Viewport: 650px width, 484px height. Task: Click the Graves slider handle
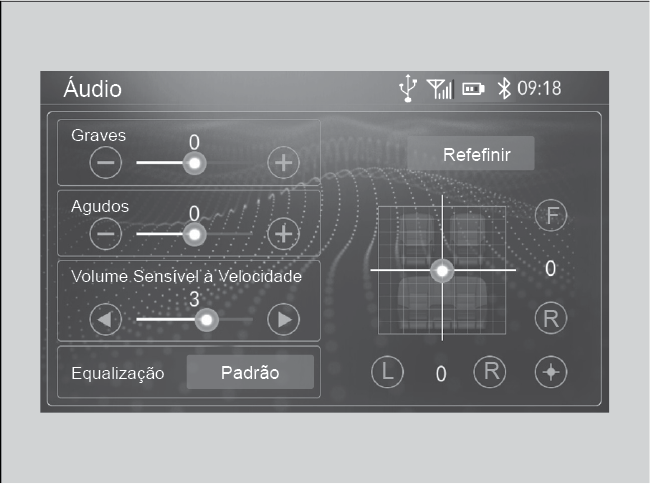pos(194,163)
